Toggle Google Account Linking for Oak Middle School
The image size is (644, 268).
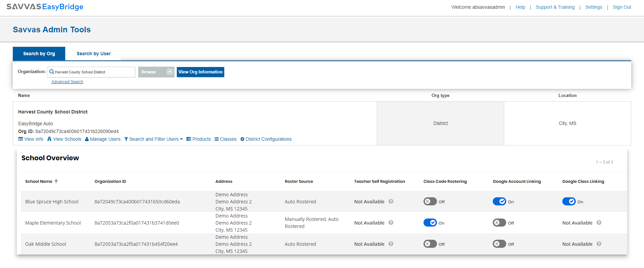pos(499,244)
